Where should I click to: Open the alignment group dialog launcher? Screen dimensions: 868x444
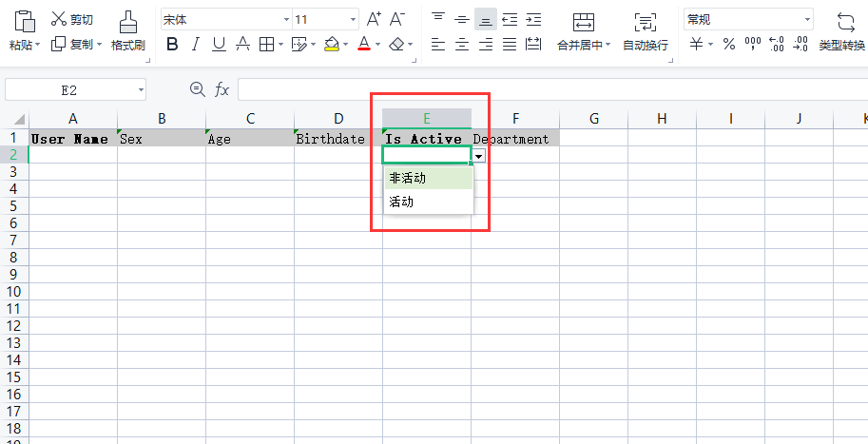(x=671, y=61)
